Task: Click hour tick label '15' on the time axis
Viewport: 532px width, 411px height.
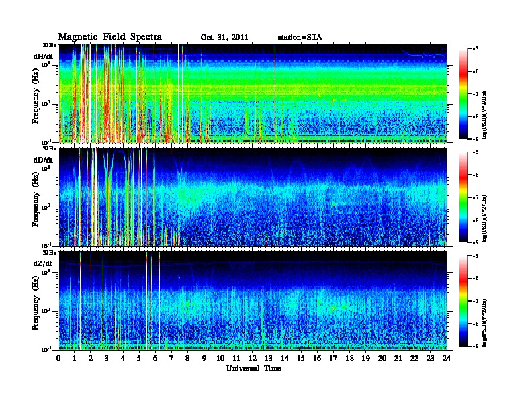Action: click(302, 358)
